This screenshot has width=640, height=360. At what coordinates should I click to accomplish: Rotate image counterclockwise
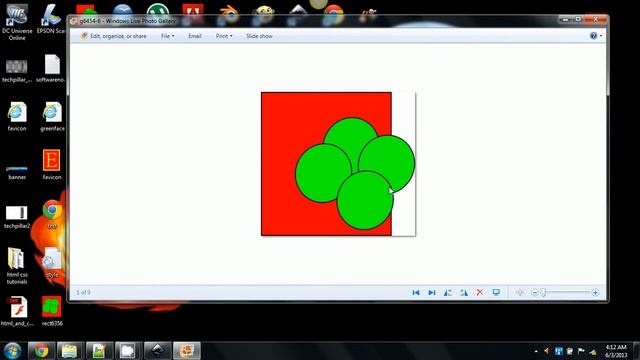(448, 292)
